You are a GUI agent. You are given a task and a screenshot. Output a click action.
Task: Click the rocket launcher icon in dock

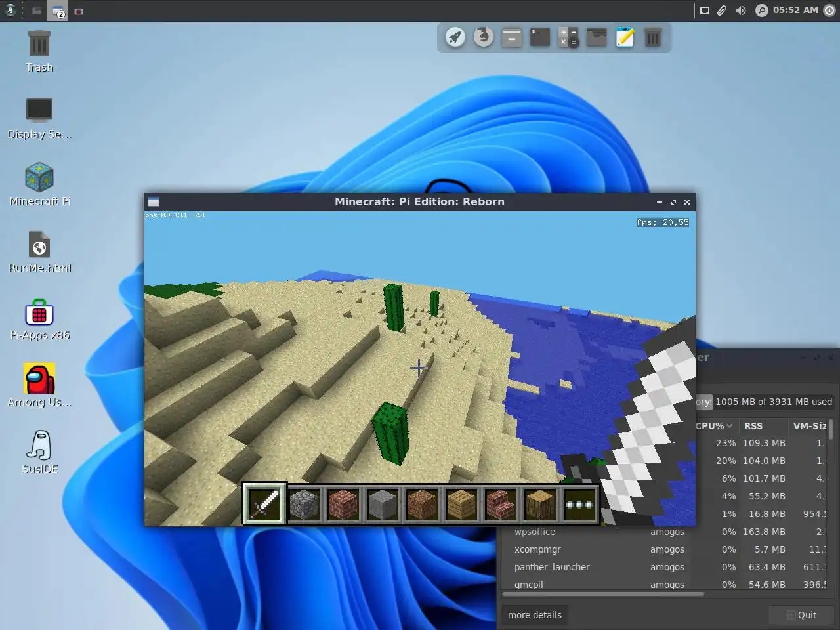pyautogui.click(x=455, y=37)
